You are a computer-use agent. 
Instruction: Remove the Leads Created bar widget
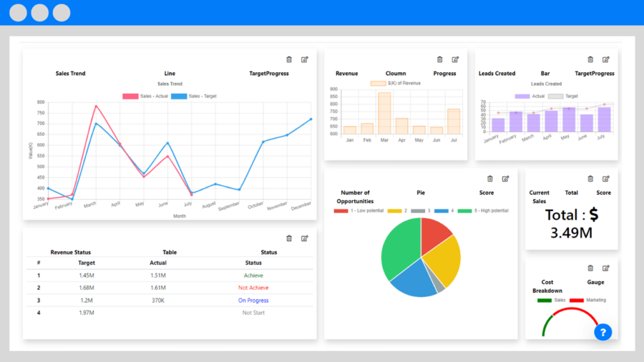591,60
